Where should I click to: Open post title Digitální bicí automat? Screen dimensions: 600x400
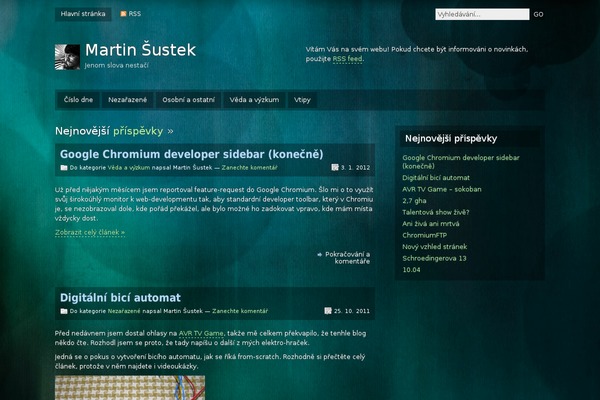coord(120,298)
